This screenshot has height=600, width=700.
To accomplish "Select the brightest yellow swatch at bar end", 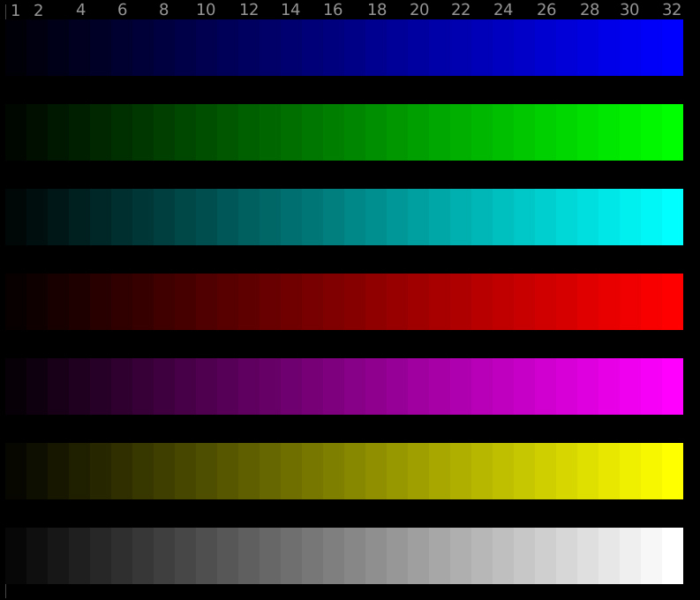I will pyautogui.click(x=673, y=471).
